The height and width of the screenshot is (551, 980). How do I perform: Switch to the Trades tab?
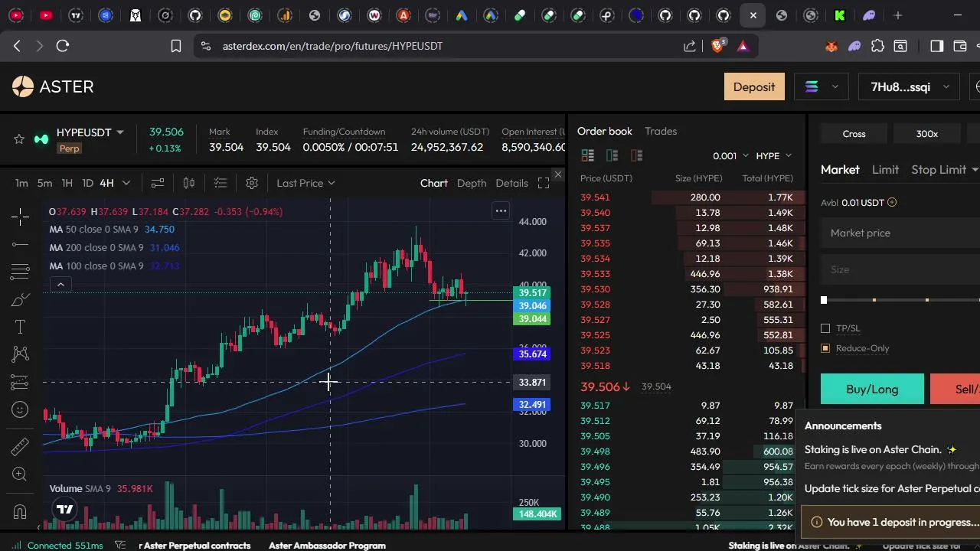coord(661,131)
